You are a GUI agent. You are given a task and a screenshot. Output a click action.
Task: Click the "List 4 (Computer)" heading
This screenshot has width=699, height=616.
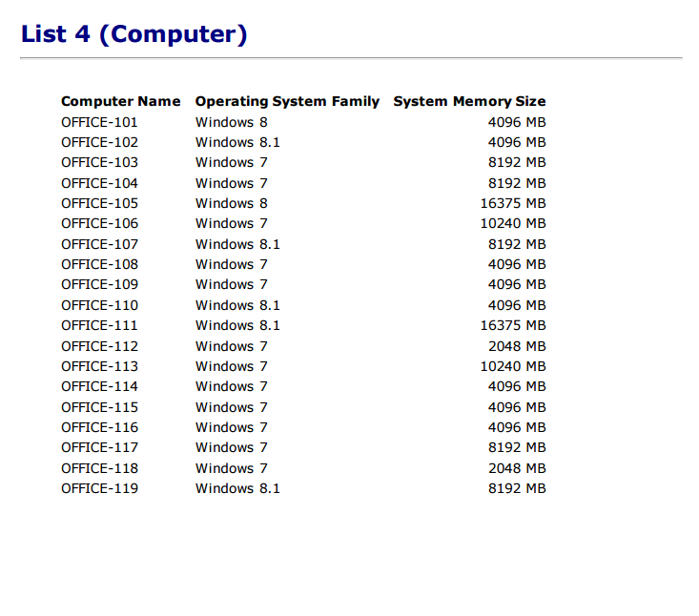[134, 34]
